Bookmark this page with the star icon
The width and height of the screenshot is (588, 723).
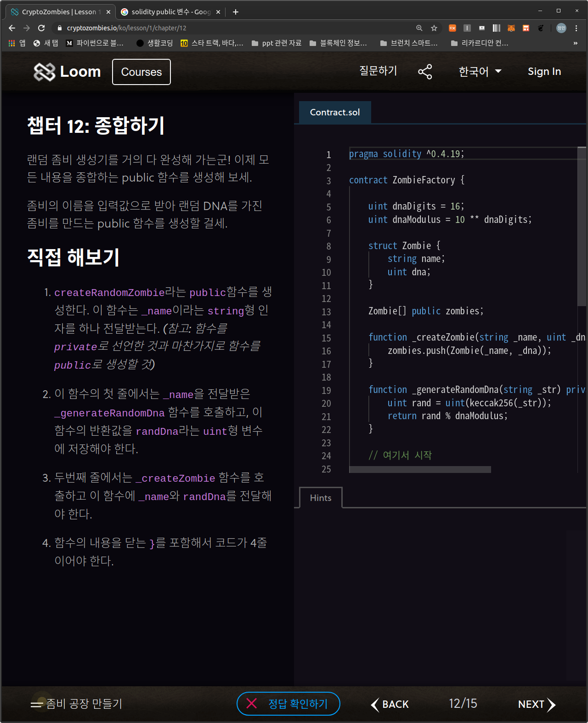click(434, 28)
